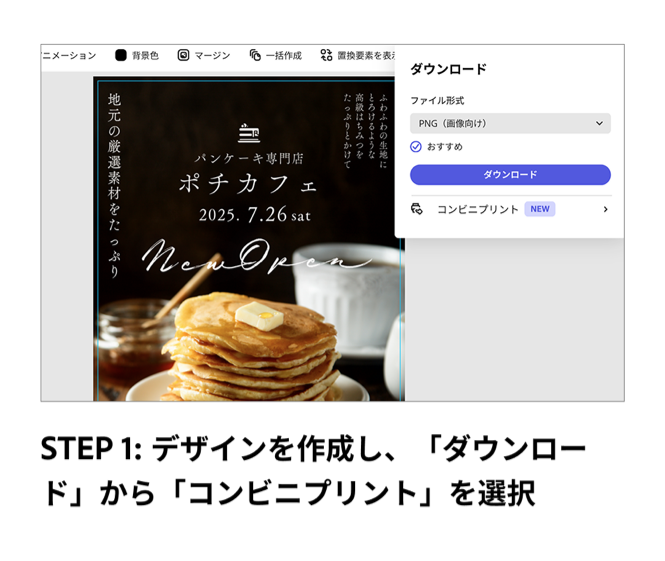Click the コンビニプリント printer icon
Viewport: 665px width, 561px height.
pyautogui.click(x=417, y=209)
